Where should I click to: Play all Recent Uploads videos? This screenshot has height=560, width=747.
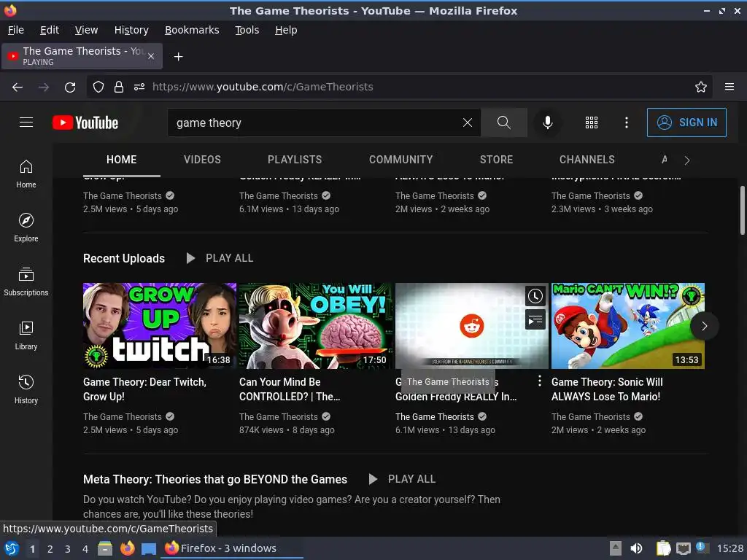220,258
